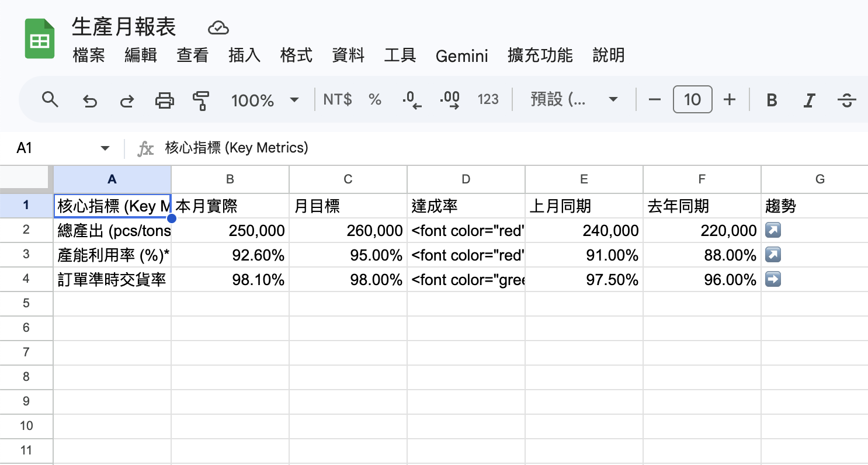Open the print dialog
Viewport: 868px width, 465px height.
pos(164,99)
